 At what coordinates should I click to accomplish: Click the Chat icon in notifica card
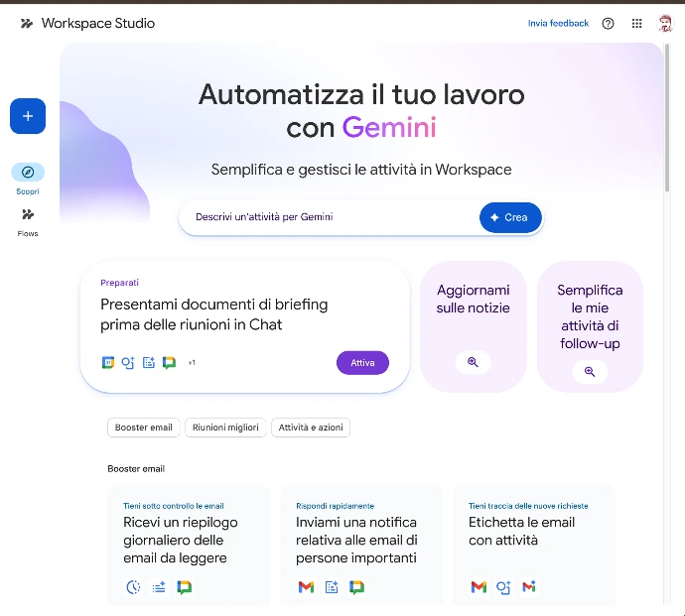[x=357, y=587]
